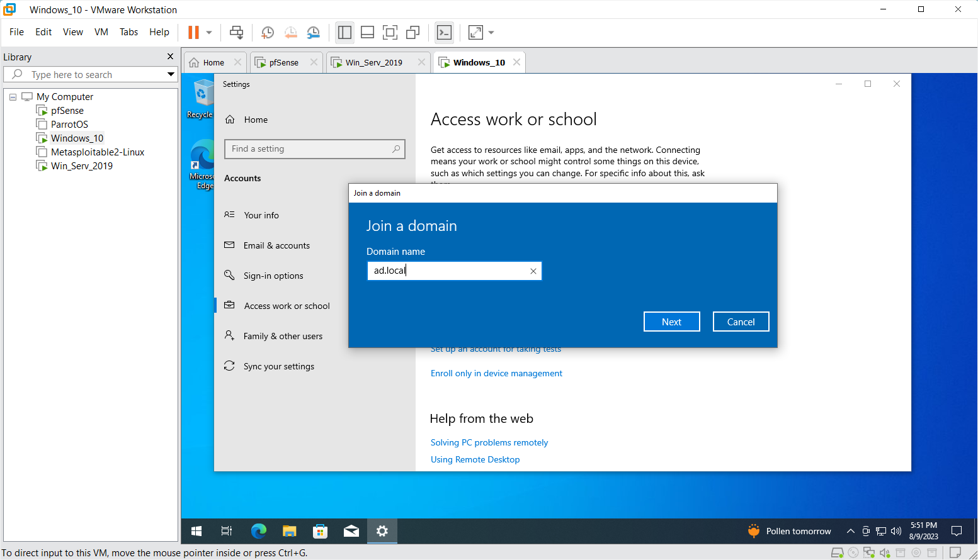Open the stretch guest dropdown arrow

tap(491, 33)
